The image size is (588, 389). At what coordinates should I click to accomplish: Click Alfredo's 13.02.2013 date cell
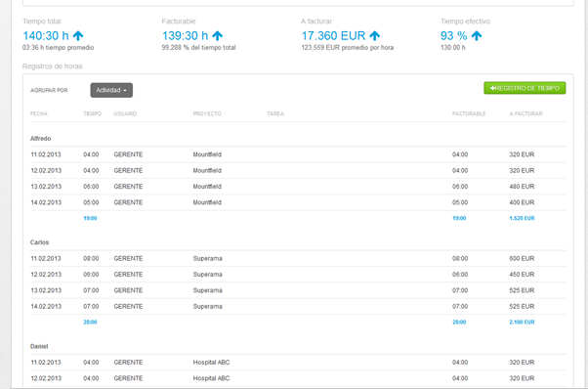point(46,187)
